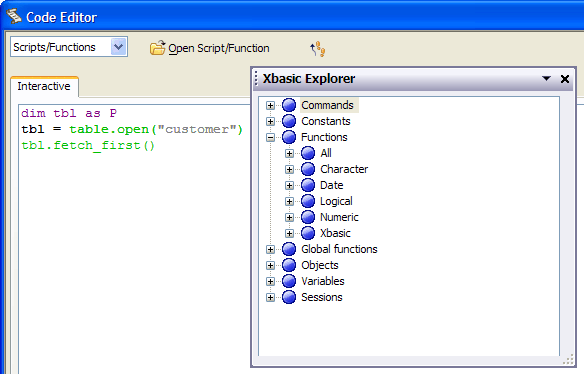Click the blue sphere icon beside Commands
The height and width of the screenshot is (374, 584).
click(x=289, y=105)
